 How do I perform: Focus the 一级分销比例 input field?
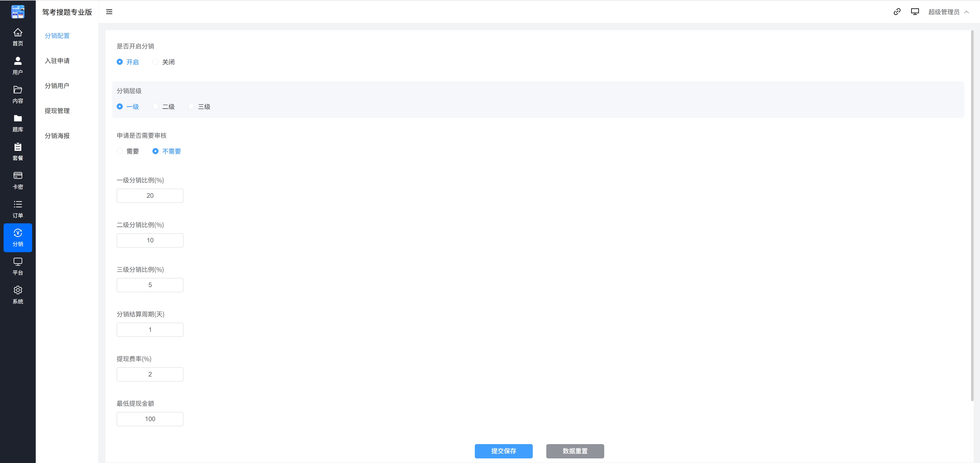(150, 196)
